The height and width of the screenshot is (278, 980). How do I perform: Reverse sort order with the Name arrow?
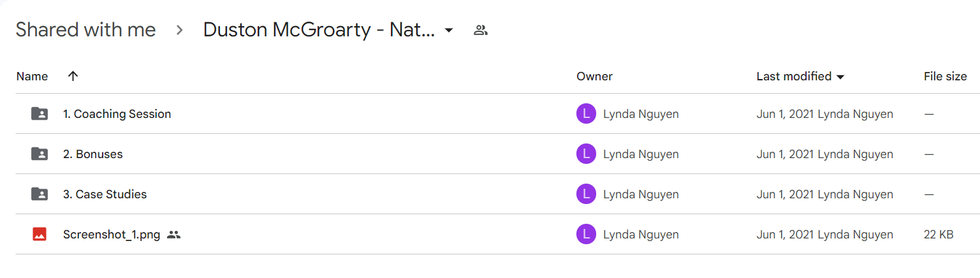point(73,77)
